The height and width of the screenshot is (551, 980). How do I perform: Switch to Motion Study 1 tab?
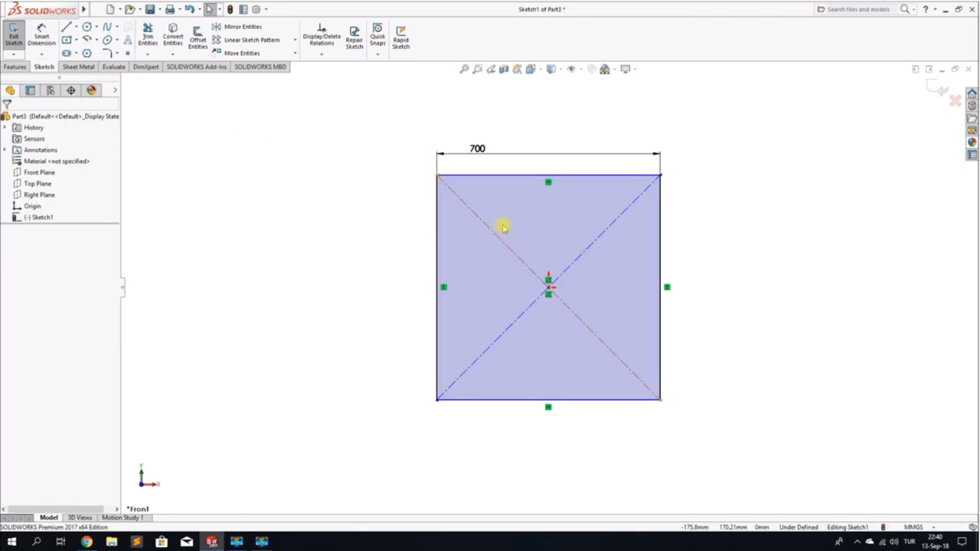[x=122, y=517]
